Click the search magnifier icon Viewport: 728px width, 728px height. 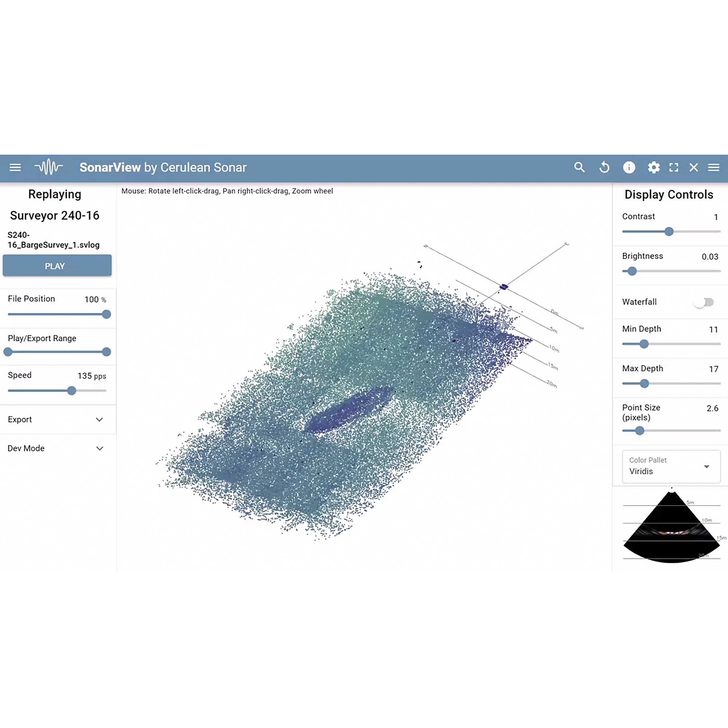point(579,167)
